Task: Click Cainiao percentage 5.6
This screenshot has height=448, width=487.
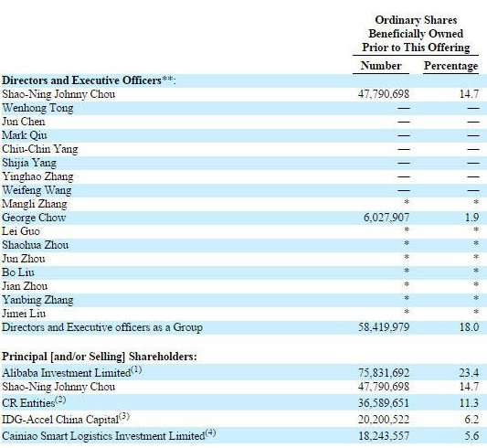Action: pyautogui.click(x=471, y=436)
